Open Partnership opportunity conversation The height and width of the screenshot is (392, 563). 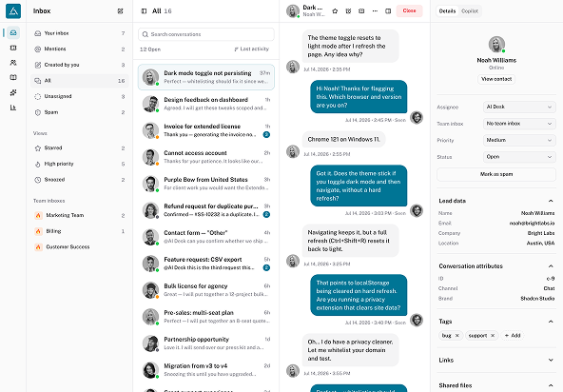206,343
